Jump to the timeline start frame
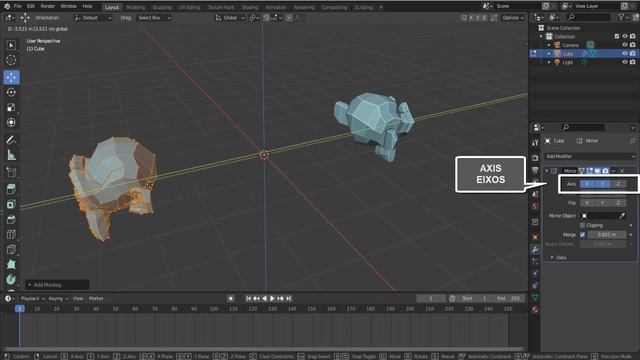This screenshot has height=360, width=640. pos(249,299)
